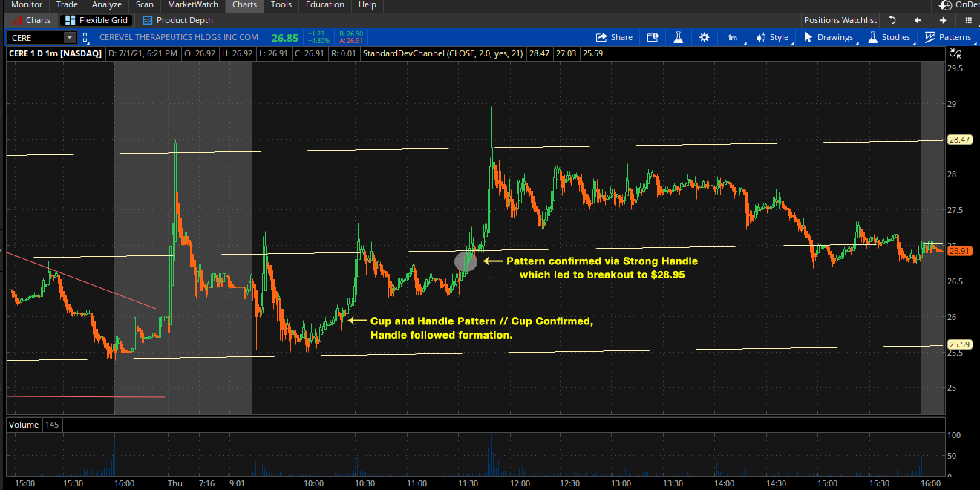The width and height of the screenshot is (980, 490).
Task: Click the Positions Watchlist button
Action: 840,20
